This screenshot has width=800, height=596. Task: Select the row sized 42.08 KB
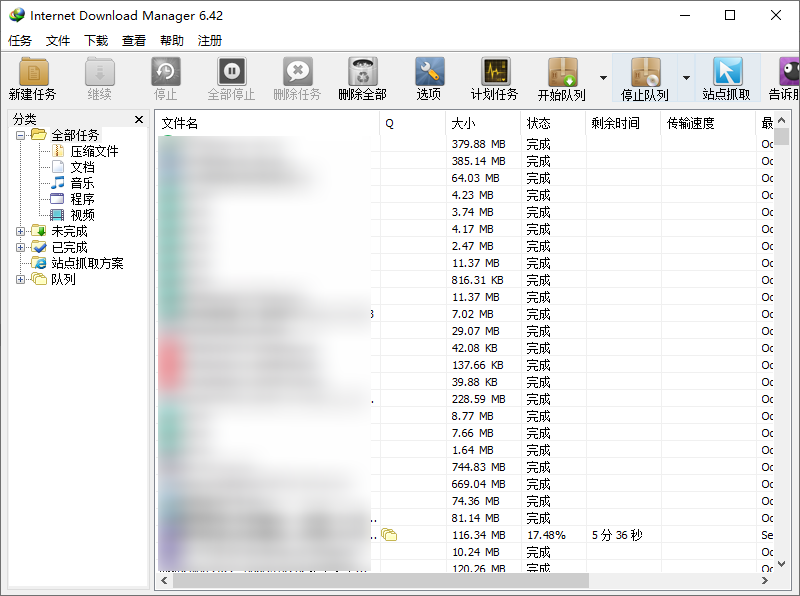tap(465, 348)
